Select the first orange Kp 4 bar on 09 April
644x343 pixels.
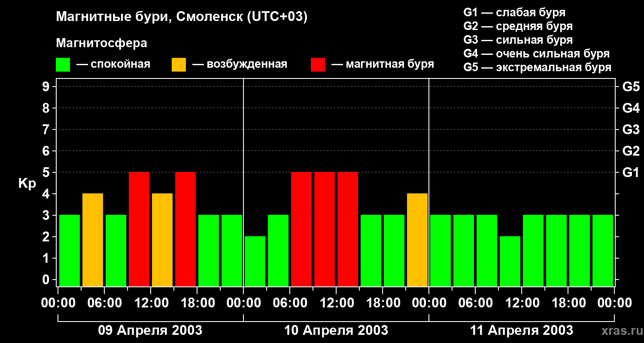93,240
